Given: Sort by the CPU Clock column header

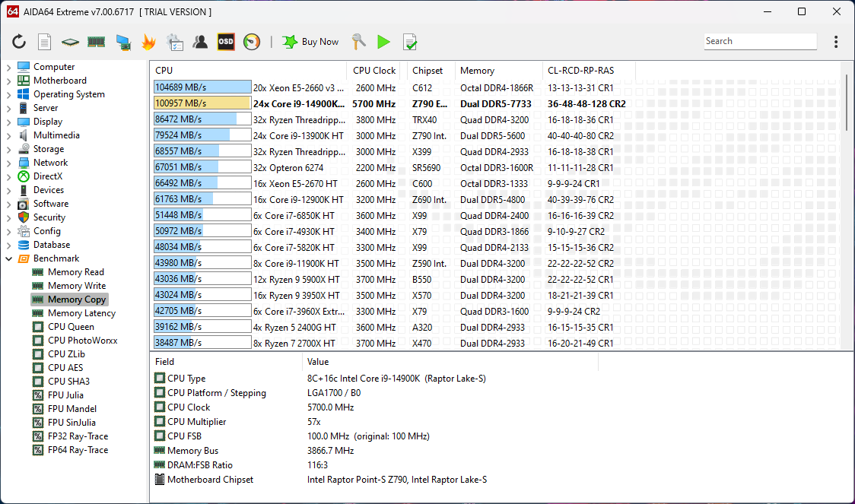Looking at the screenshot, I should [x=373, y=70].
